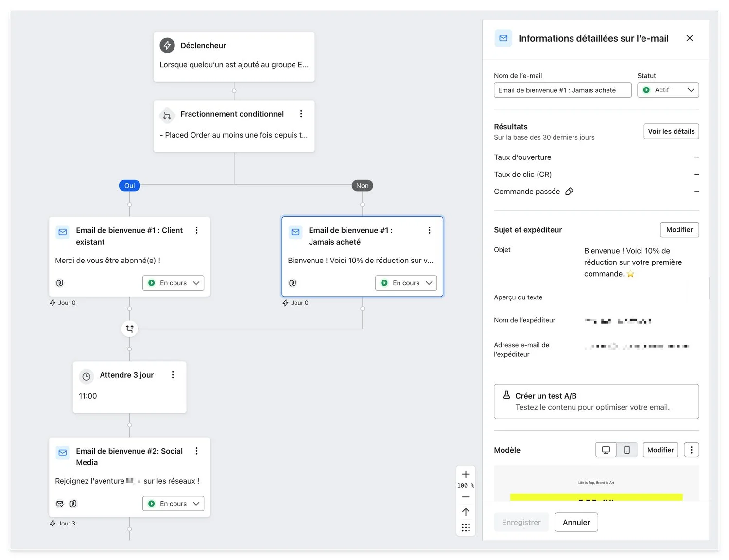Click Jour 0 label under Jamais acheté card
Viewport: 729px width, 560px height.
(299, 303)
